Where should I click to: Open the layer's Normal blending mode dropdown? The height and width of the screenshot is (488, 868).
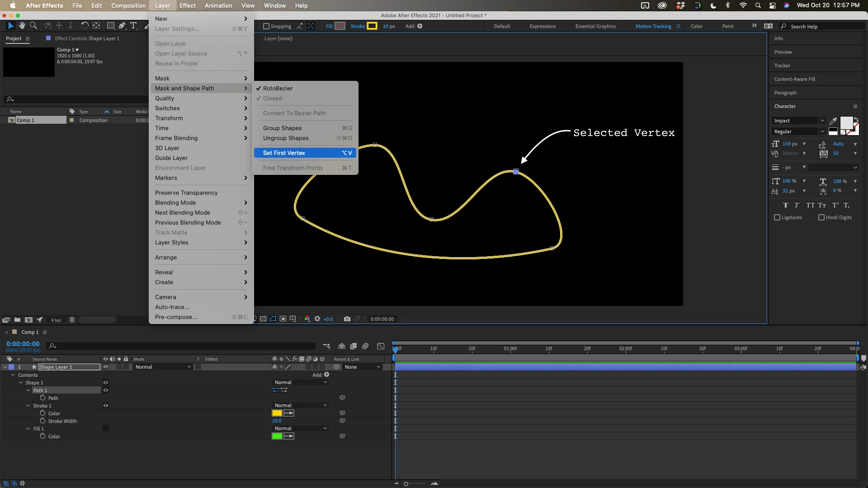pyautogui.click(x=163, y=367)
